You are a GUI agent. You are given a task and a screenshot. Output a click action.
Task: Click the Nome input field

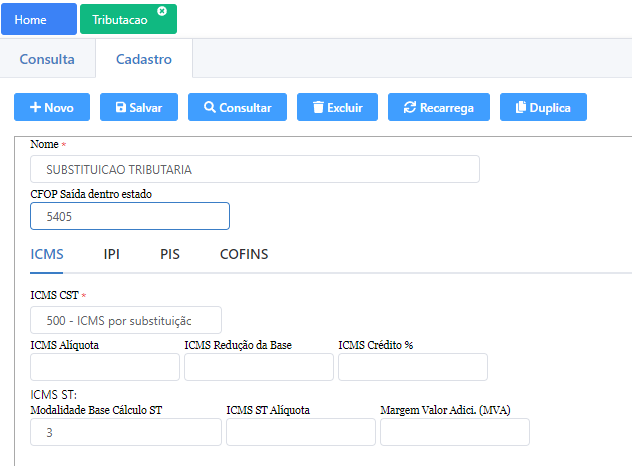tap(255, 169)
